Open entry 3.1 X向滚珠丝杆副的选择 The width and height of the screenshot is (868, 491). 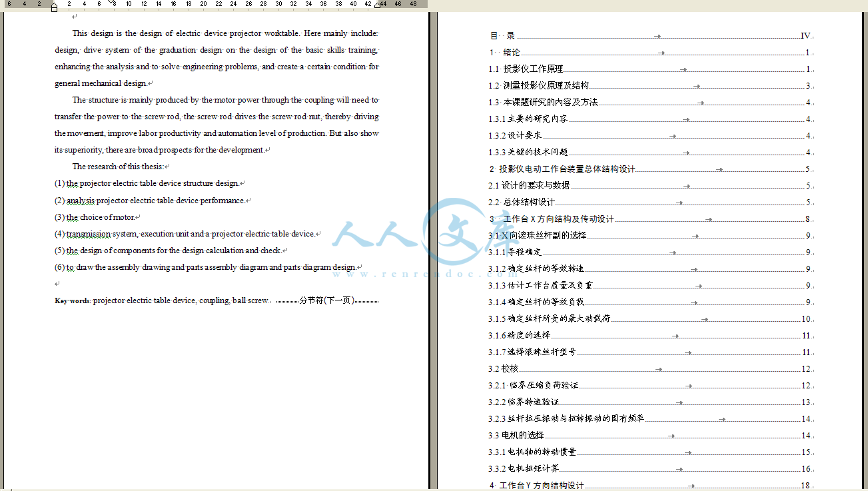click(x=651, y=236)
